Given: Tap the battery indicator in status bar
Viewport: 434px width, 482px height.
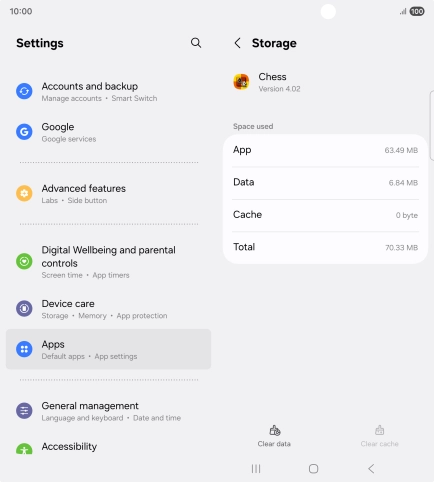Looking at the screenshot, I should pos(417,12).
